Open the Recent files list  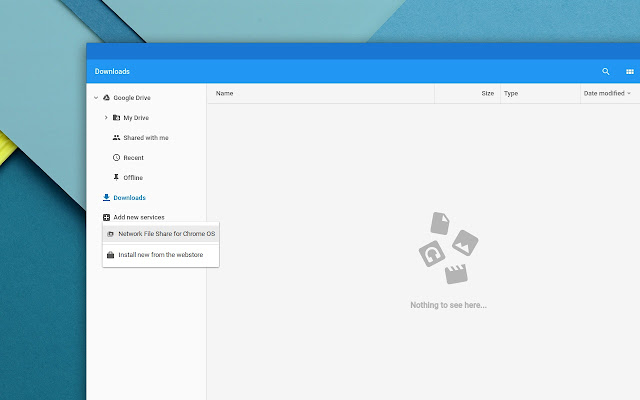pyautogui.click(x=133, y=158)
